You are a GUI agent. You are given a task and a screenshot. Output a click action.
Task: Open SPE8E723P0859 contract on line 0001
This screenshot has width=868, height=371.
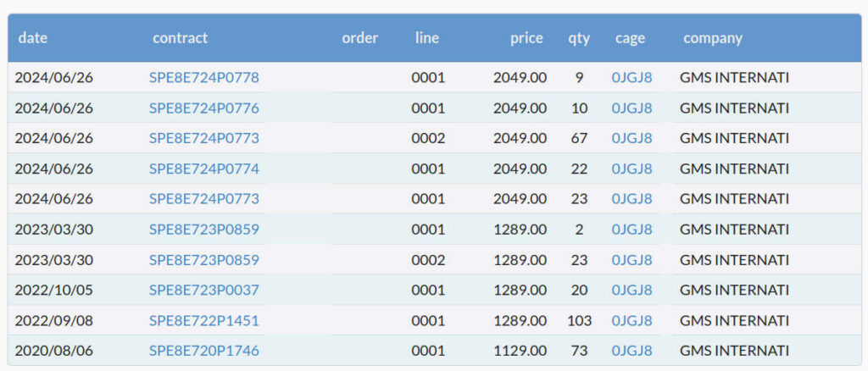pyautogui.click(x=203, y=230)
